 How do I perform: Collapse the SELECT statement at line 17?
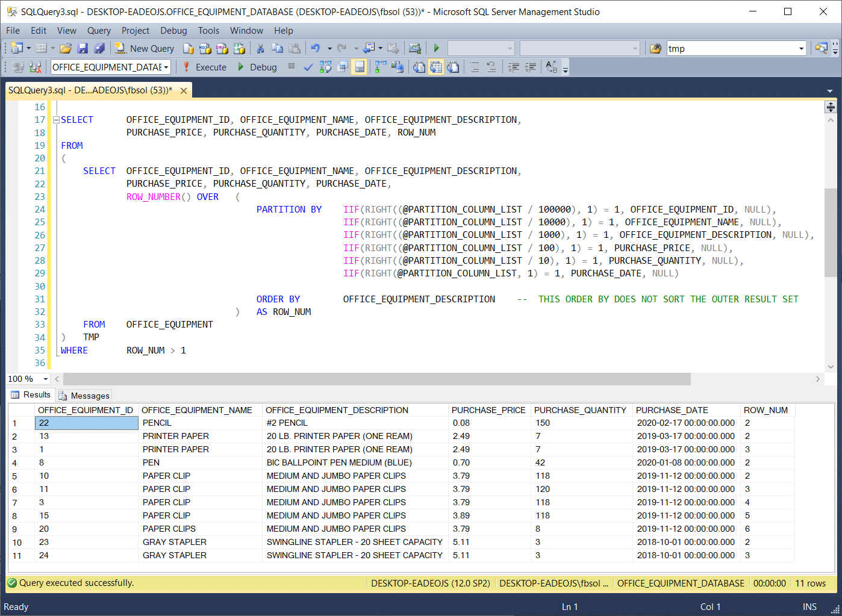tap(56, 120)
